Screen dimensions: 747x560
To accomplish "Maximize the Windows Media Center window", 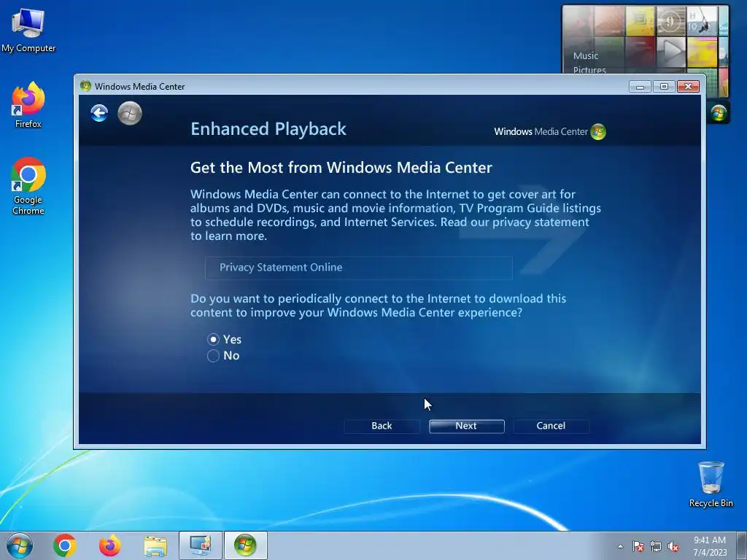I will pyautogui.click(x=664, y=87).
